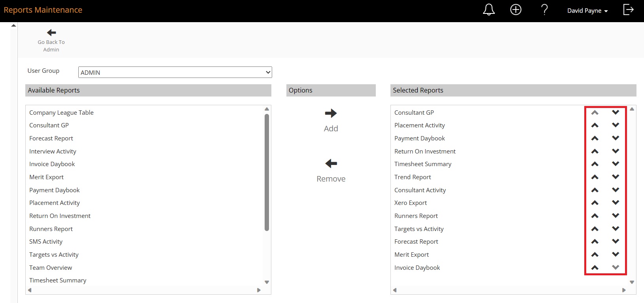Move Return On Investment down one position
This screenshot has height=303, width=644.
[616, 151]
